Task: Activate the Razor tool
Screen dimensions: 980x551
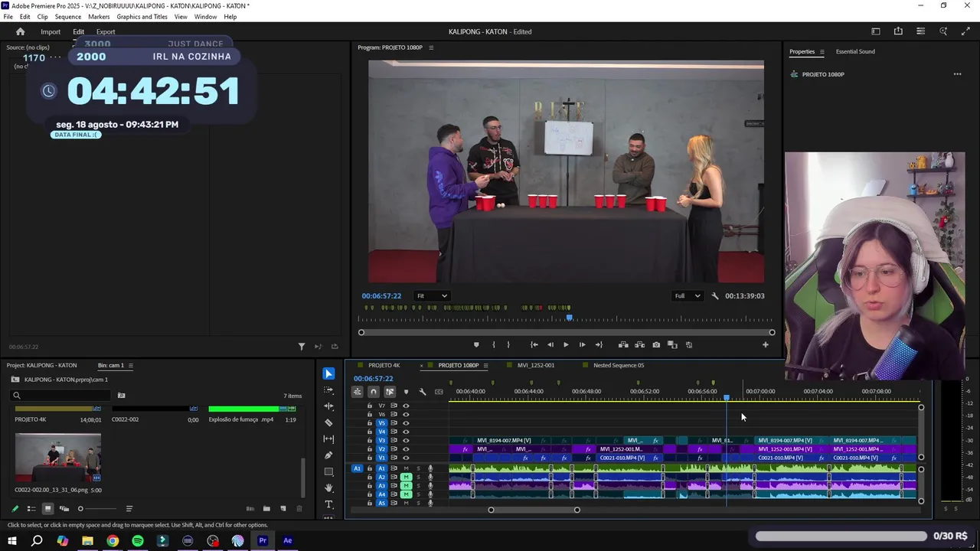Action: click(328, 422)
